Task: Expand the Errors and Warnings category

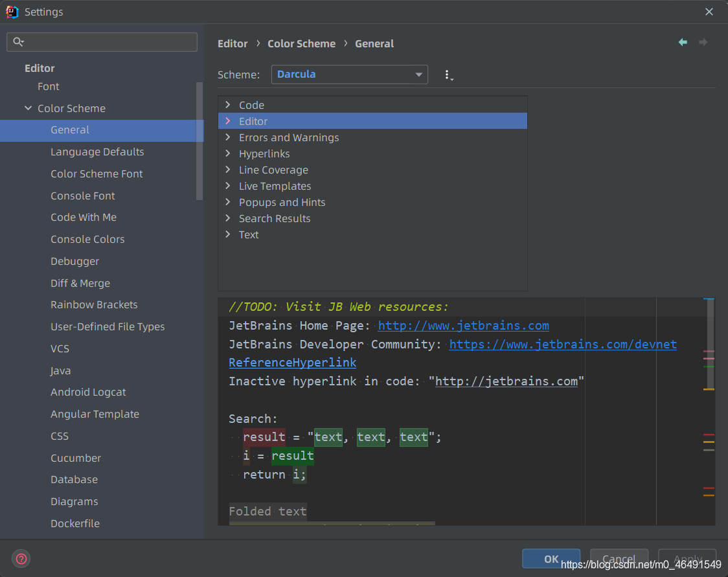Action: point(227,137)
